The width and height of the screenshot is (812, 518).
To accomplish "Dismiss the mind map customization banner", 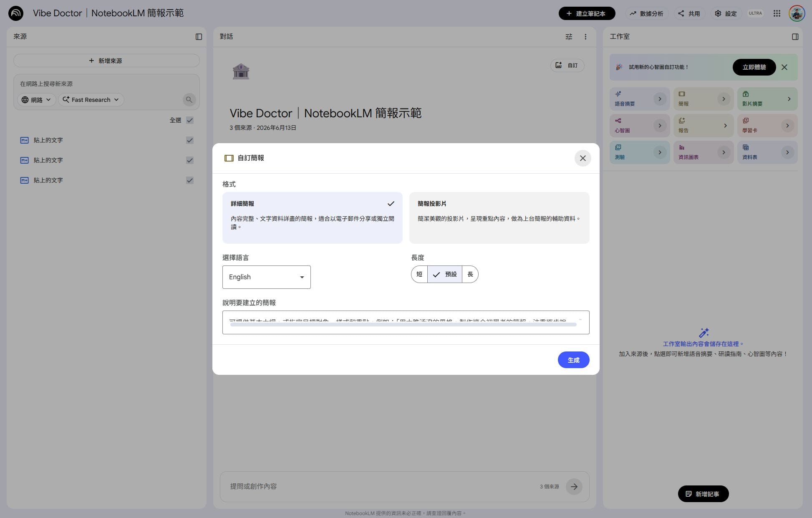I will point(784,67).
